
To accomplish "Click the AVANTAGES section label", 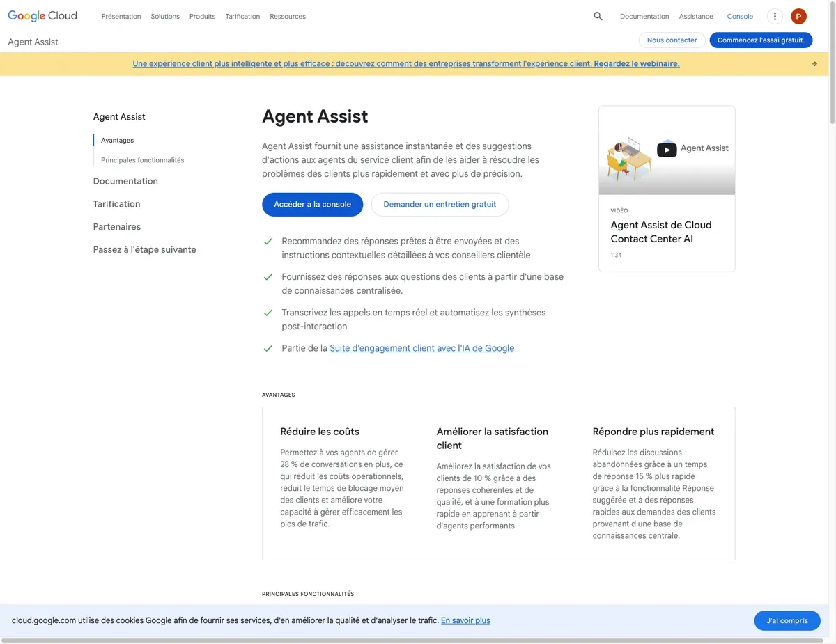I will tap(279, 395).
